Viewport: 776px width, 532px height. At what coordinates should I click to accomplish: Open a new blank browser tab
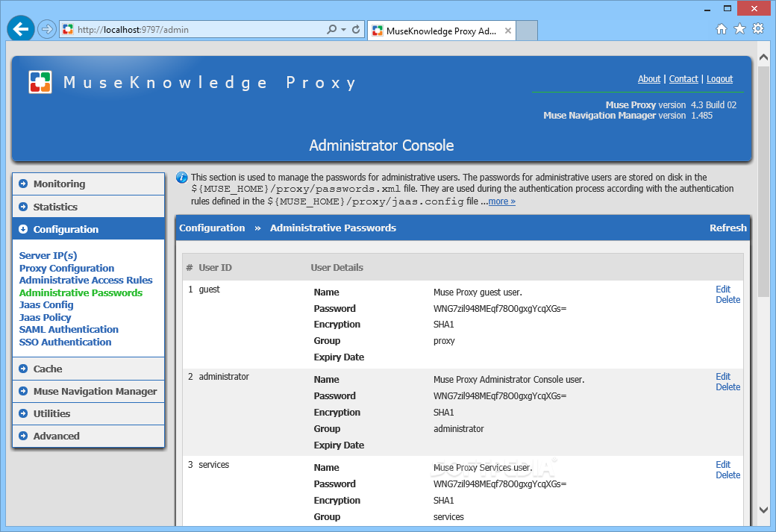[527, 31]
